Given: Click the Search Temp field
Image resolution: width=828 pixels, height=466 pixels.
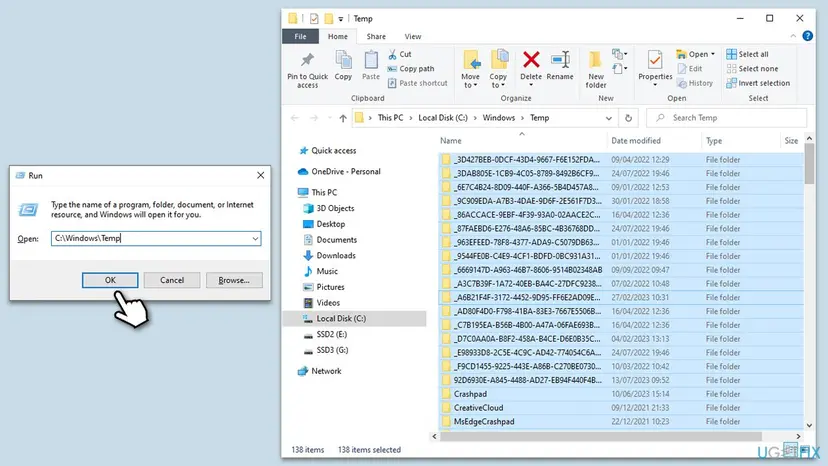Looking at the screenshot, I should tap(727, 118).
